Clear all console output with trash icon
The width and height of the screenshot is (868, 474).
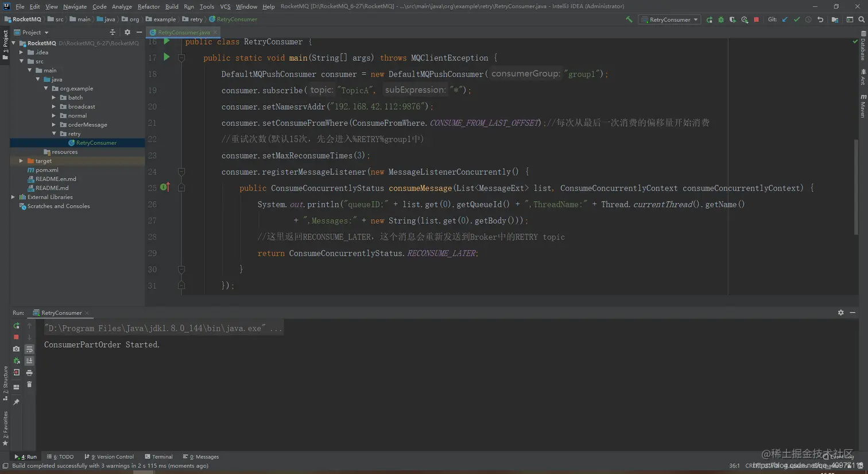coord(29,384)
